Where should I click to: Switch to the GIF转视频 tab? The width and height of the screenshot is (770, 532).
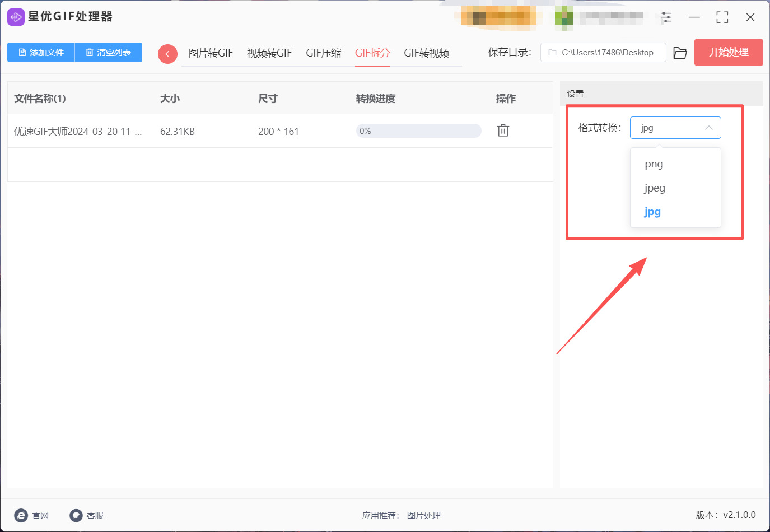(427, 53)
